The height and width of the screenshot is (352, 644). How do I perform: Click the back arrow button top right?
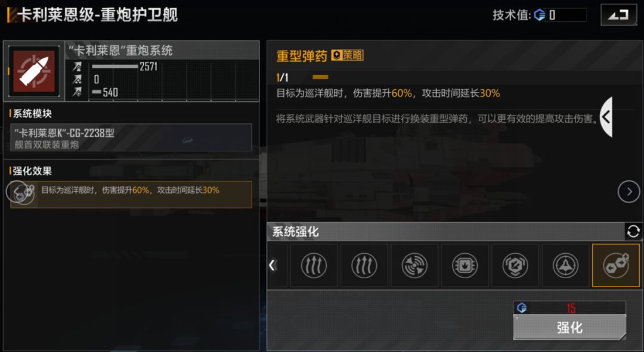click(618, 15)
